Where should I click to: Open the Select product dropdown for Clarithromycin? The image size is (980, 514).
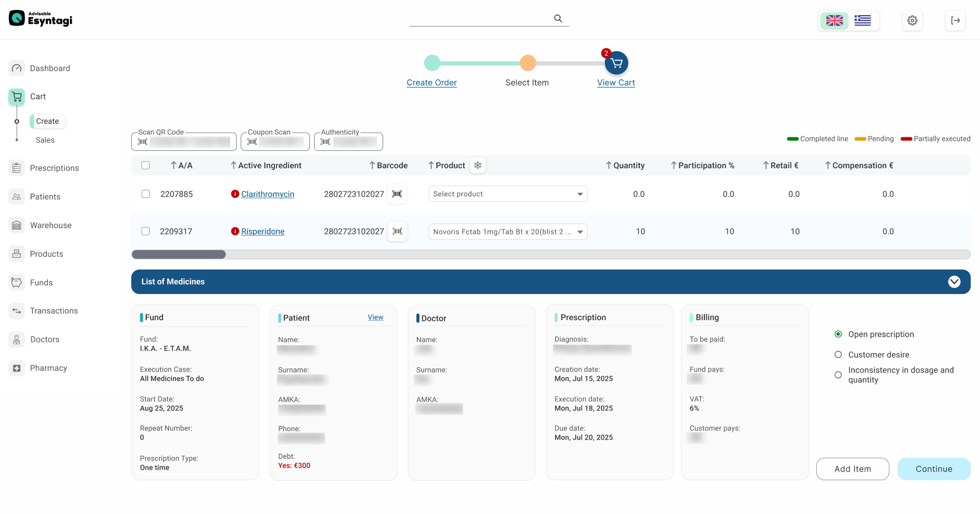click(x=508, y=194)
